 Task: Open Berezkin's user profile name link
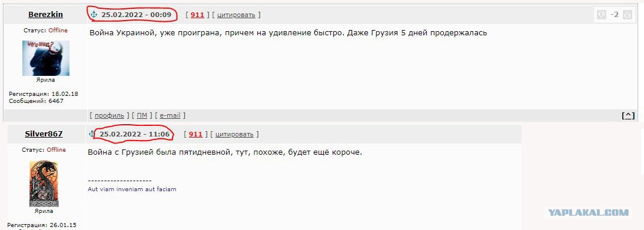45,15
